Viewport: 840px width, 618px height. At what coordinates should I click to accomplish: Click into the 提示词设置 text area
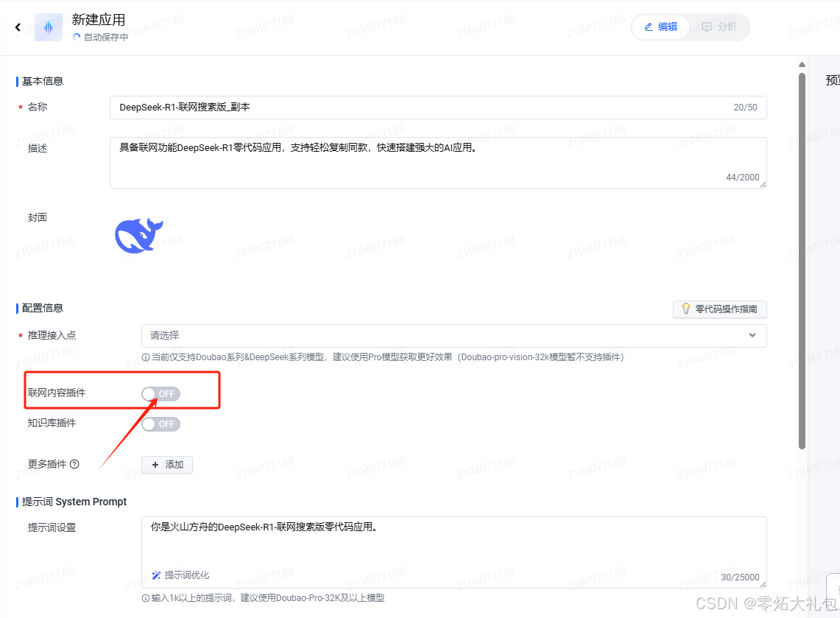coord(453,552)
